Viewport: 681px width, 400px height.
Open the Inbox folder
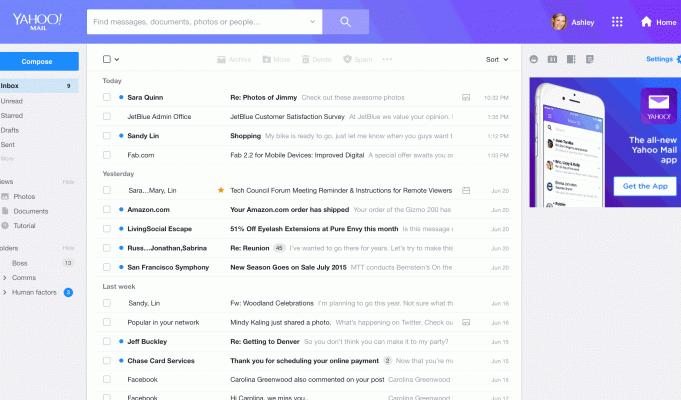tap(39, 86)
